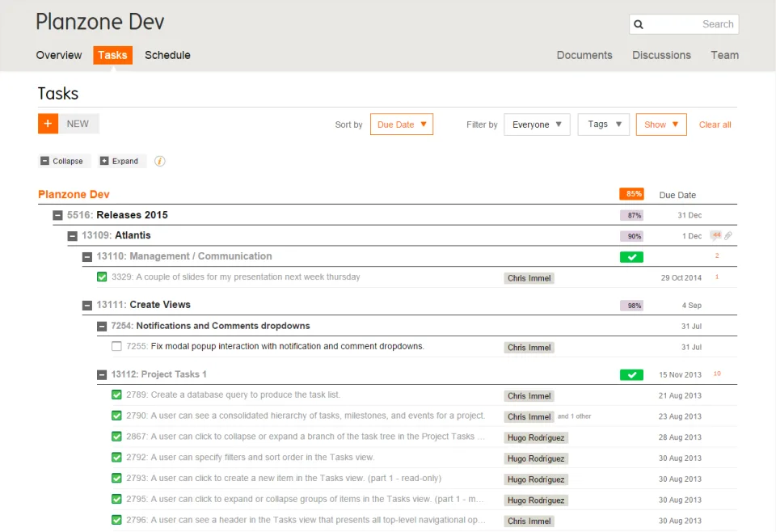Click into the Search field
Viewport: 776px width, 532px height.
[684, 24]
